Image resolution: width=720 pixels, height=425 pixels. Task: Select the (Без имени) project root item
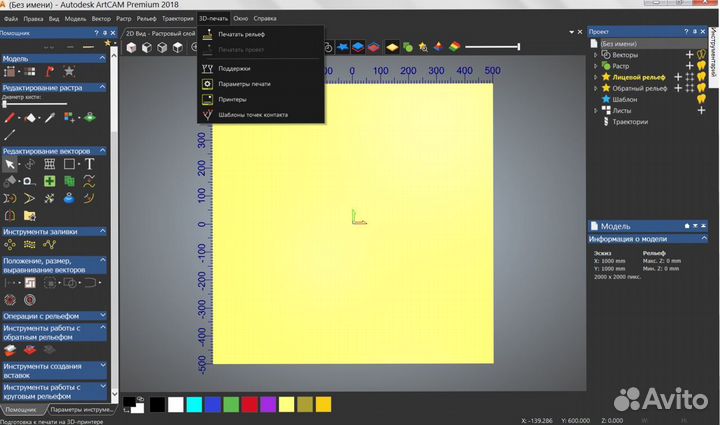point(619,44)
